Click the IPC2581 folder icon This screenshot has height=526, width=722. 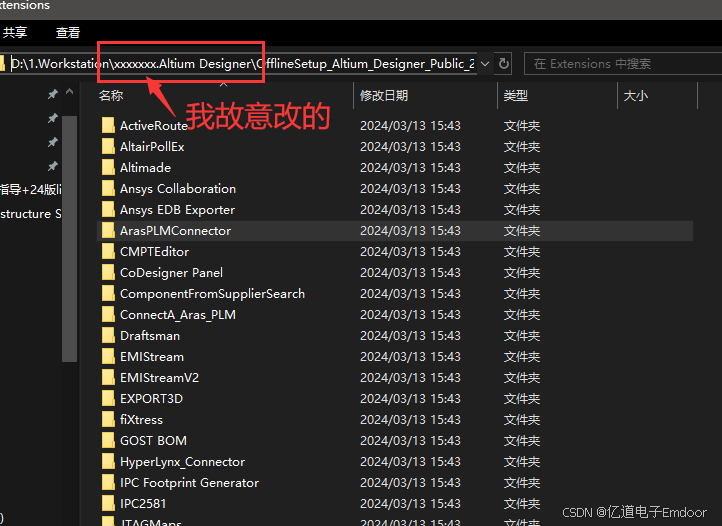pos(108,504)
